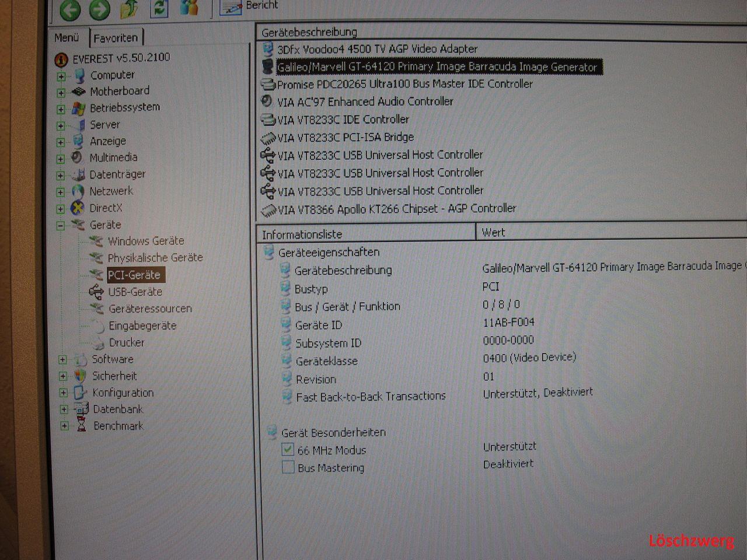Viewport: 747px width, 560px height.
Task: Click the Multimedia speaker icon
Action: (77, 157)
